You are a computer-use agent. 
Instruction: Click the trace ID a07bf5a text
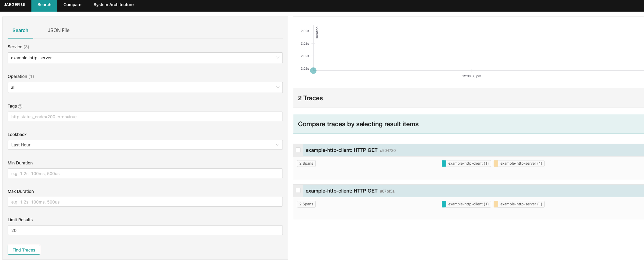pos(387,191)
